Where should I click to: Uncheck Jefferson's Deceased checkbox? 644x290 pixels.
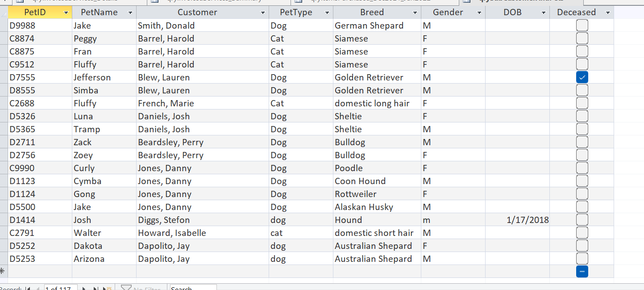[582, 77]
